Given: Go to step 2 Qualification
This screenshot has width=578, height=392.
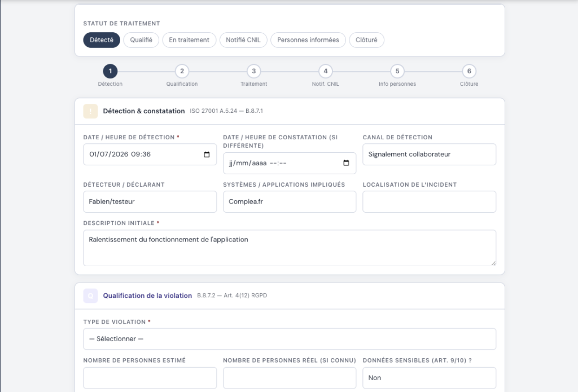Looking at the screenshot, I should [182, 71].
